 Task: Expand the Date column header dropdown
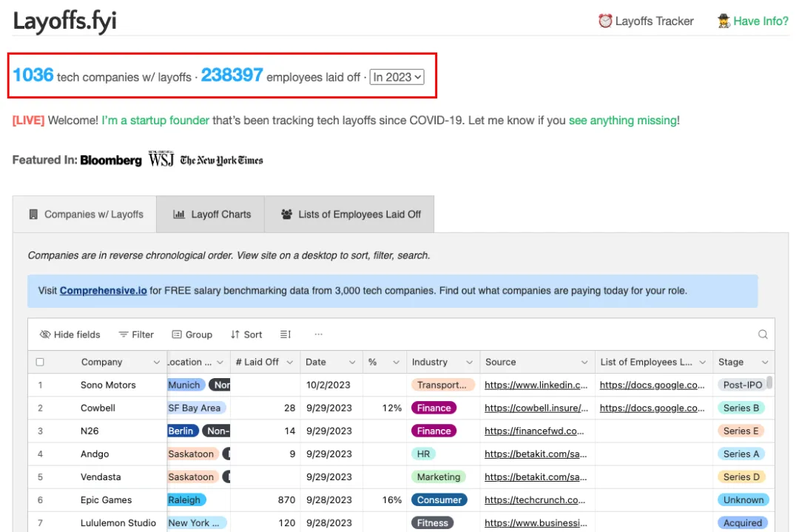tap(352, 363)
